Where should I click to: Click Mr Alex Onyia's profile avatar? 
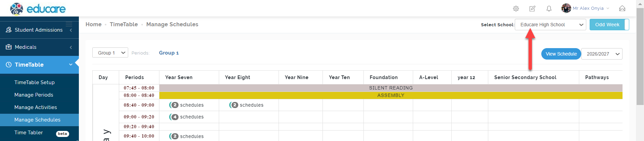[566, 8]
